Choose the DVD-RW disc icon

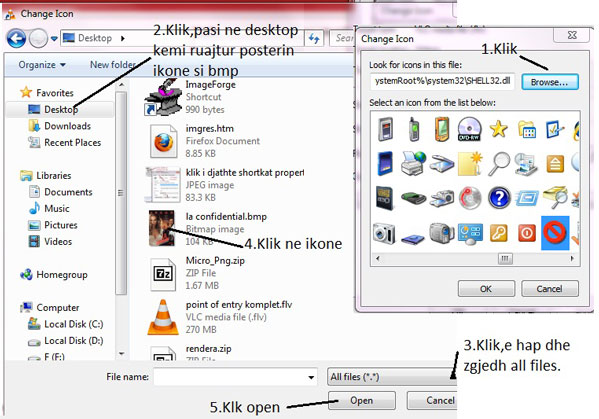coord(469,129)
